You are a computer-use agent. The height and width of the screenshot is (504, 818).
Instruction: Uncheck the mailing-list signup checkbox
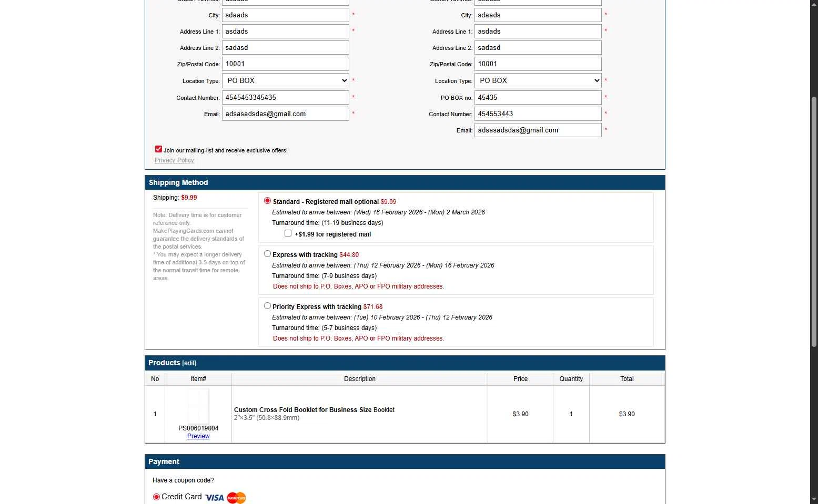point(158,149)
